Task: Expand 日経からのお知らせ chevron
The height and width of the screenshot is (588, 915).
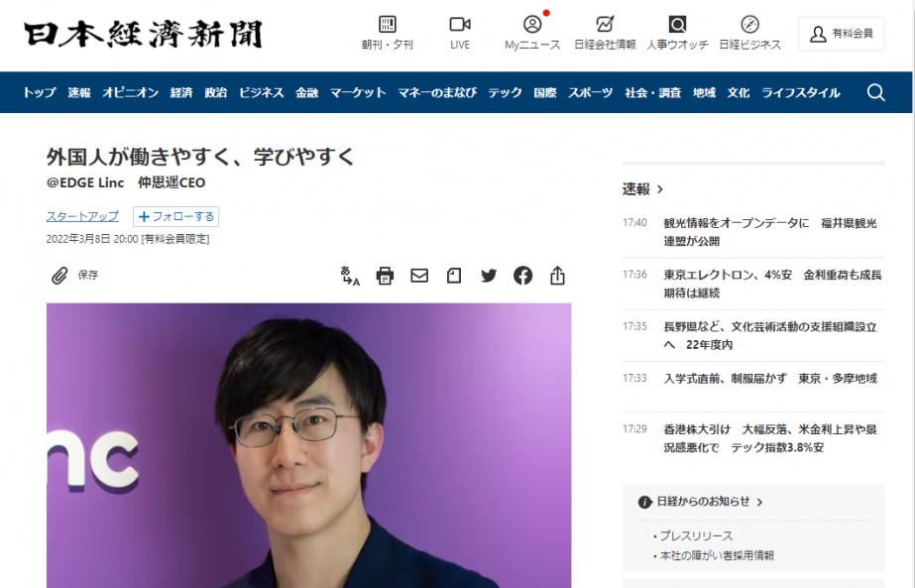Action: (x=759, y=502)
